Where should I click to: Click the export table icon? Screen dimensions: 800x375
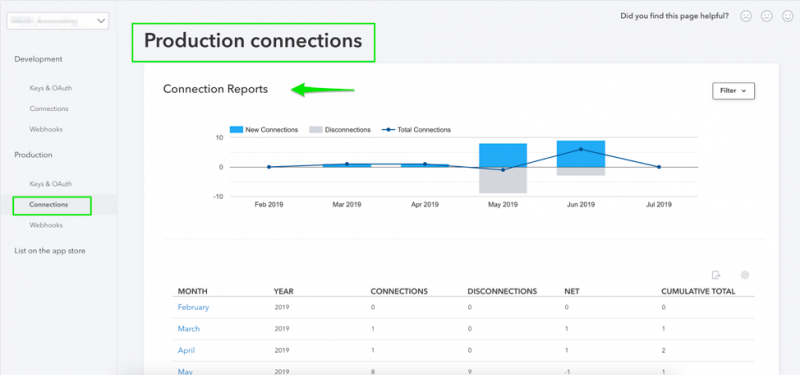click(716, 276)
